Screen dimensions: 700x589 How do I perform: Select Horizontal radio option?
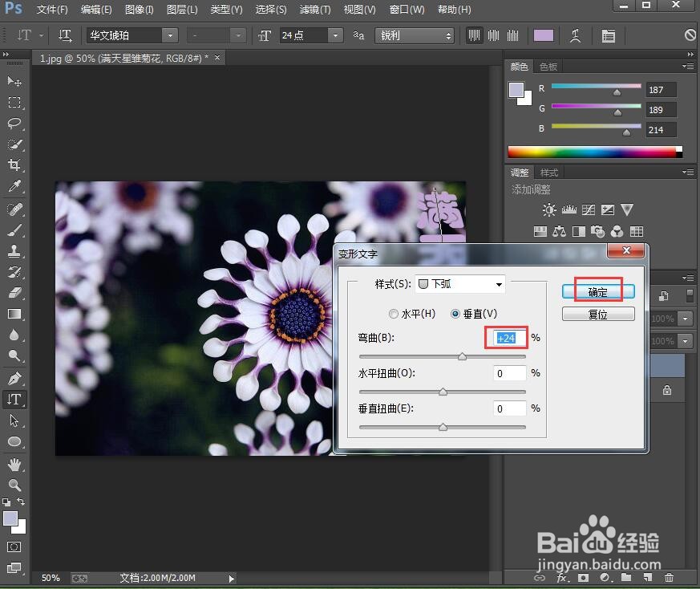coord(412,314)
